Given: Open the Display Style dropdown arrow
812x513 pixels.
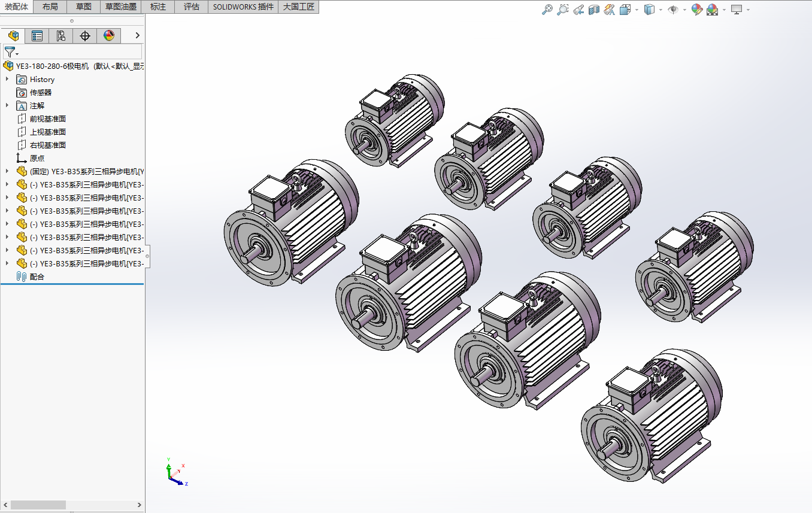Looking at the screenshot, I should coord(660,10).
